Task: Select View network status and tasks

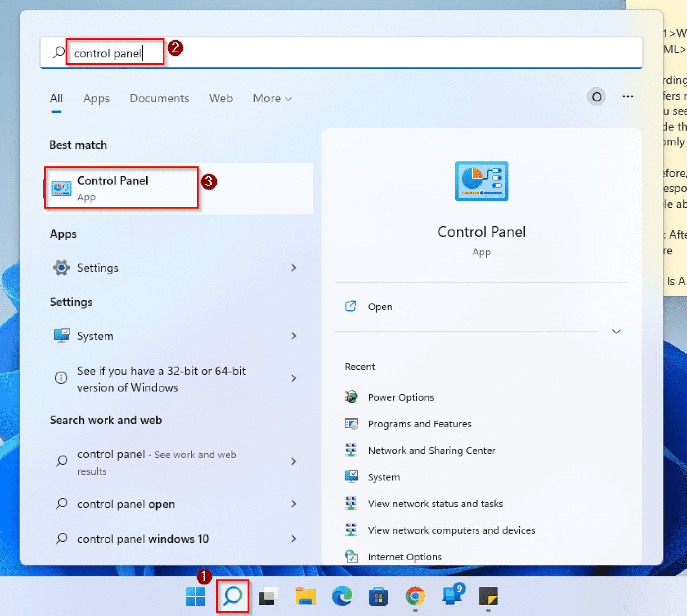Action: (435, 503)
